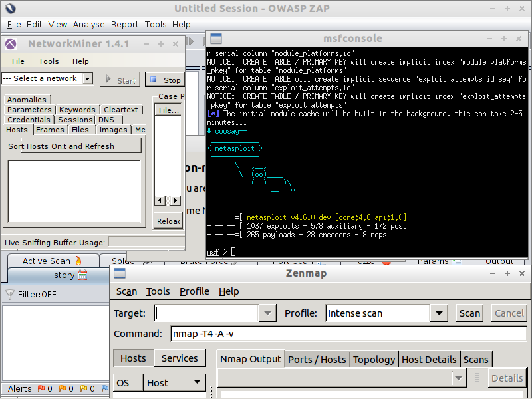Click the ZAP spiral logo in the title bar

[x=9, y=9]
